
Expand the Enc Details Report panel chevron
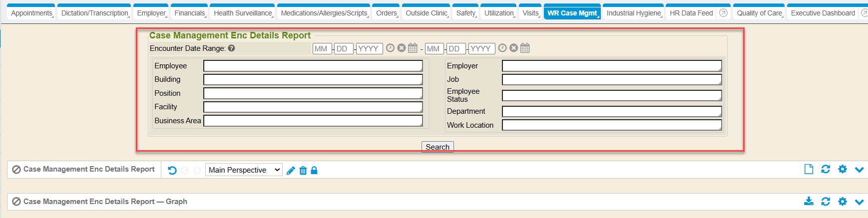859,170
